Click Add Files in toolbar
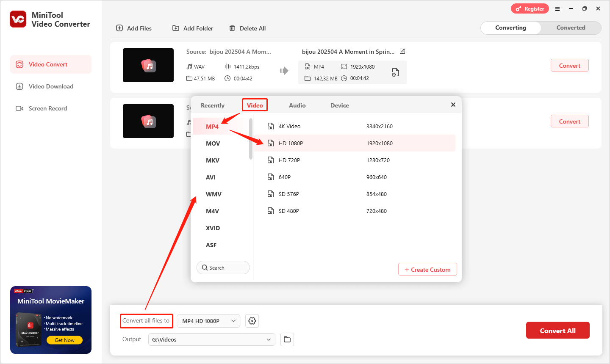This screenshot has height=364, width=610. [x=134, y=28]
